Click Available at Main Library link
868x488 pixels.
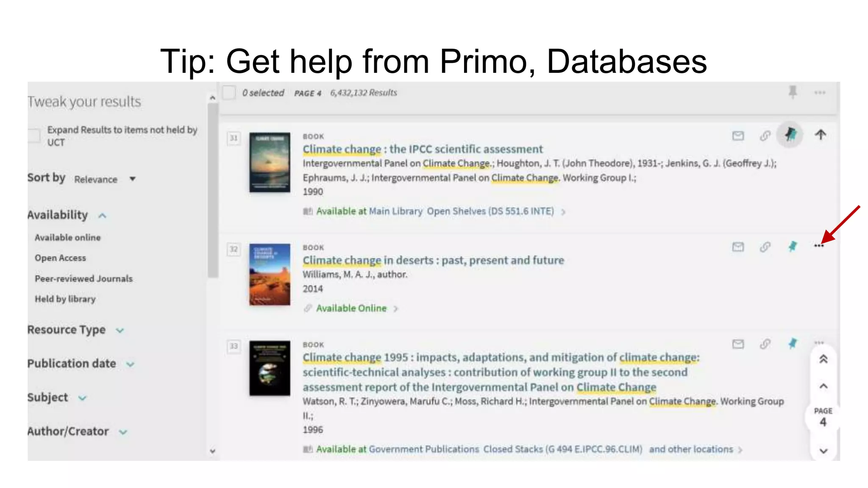(x=435, y=211)
